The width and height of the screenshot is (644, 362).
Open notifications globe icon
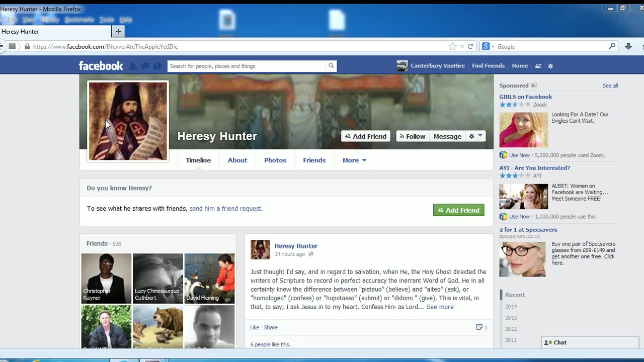point(157,66)
